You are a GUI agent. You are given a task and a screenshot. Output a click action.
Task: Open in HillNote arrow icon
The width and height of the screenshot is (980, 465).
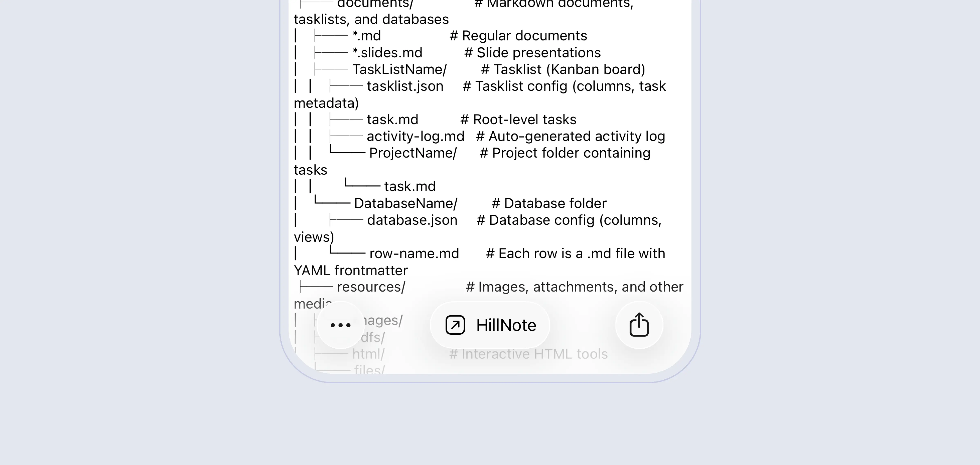point(455,325)
